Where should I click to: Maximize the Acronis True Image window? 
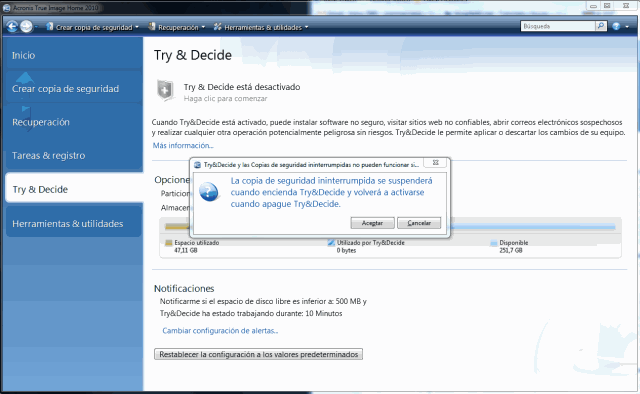tap(607, 6)
